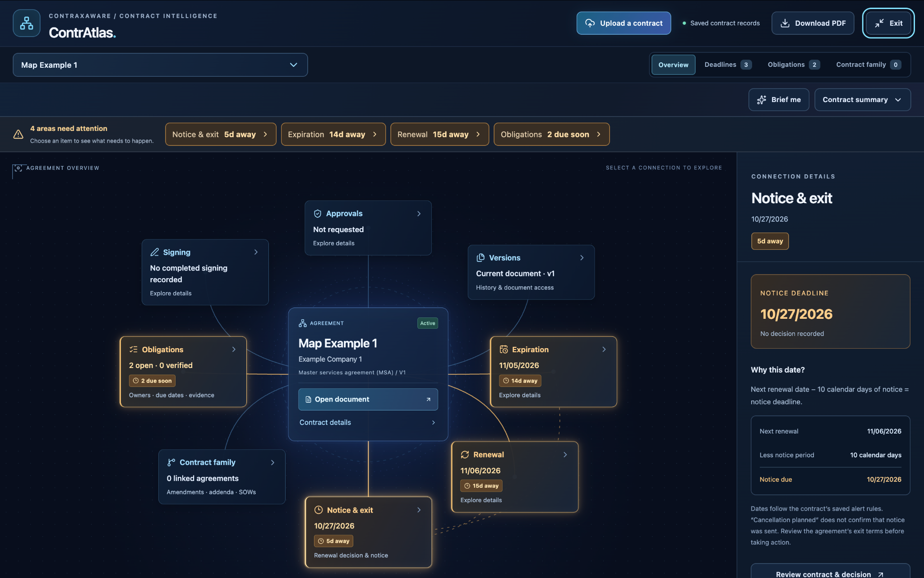Open the Map Example 1 contract dropdown
The height and width of the screenshot is (578, 924).
pos(160,65)
